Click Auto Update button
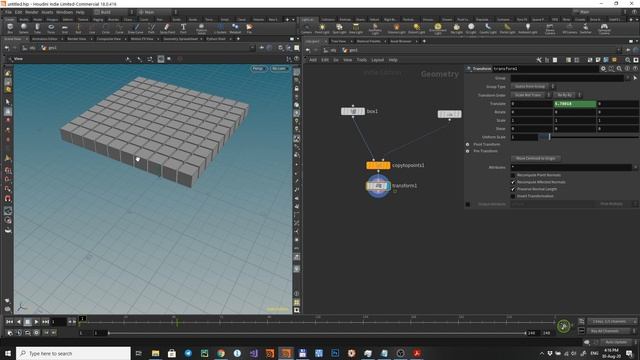This screenshot has width=640, height=360. pyautogui.click(x=616, y=342)
